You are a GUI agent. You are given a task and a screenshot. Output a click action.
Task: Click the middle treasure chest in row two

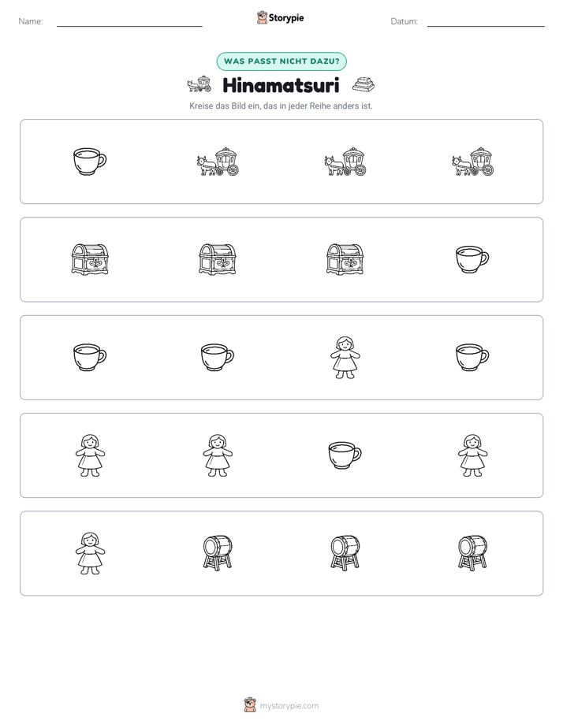click(218, 259)
